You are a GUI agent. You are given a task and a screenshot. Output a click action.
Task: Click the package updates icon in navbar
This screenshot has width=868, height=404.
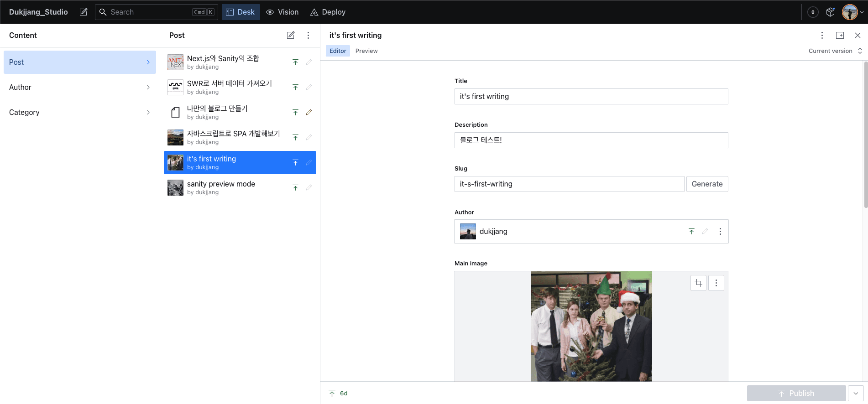[x=831, y=12]
